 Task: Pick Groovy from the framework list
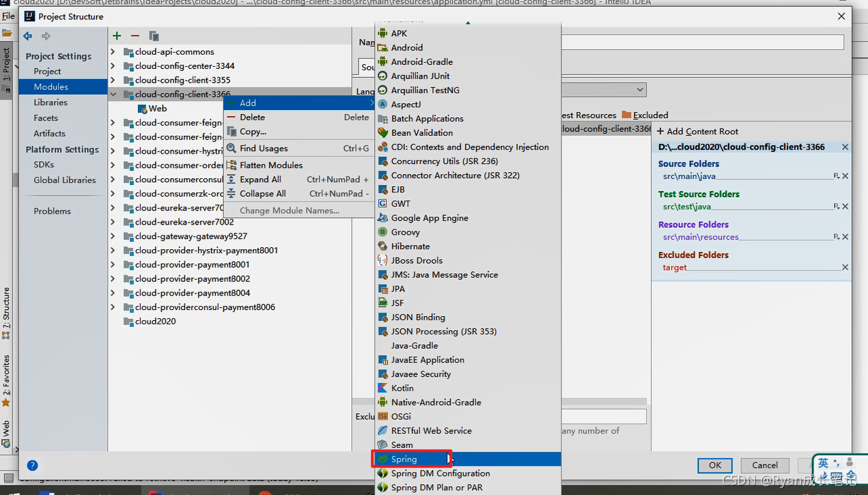coord(468,232)
